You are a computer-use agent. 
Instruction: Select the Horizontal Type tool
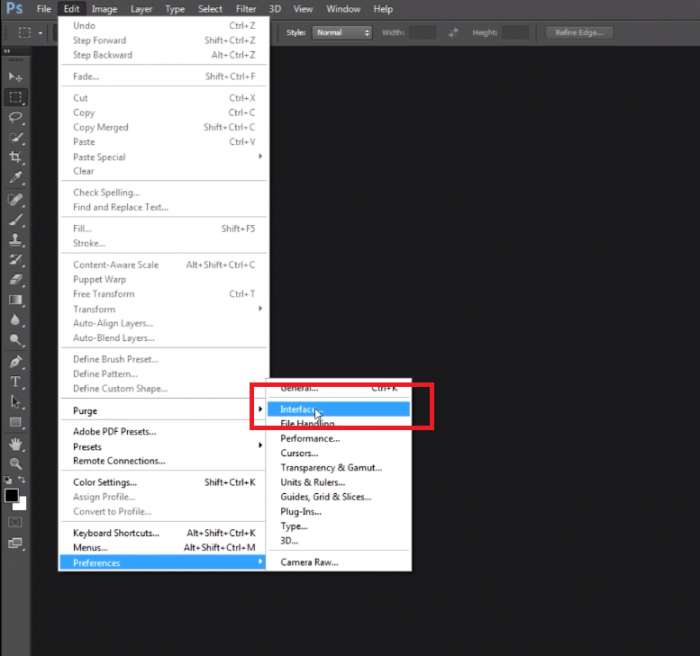15,382
